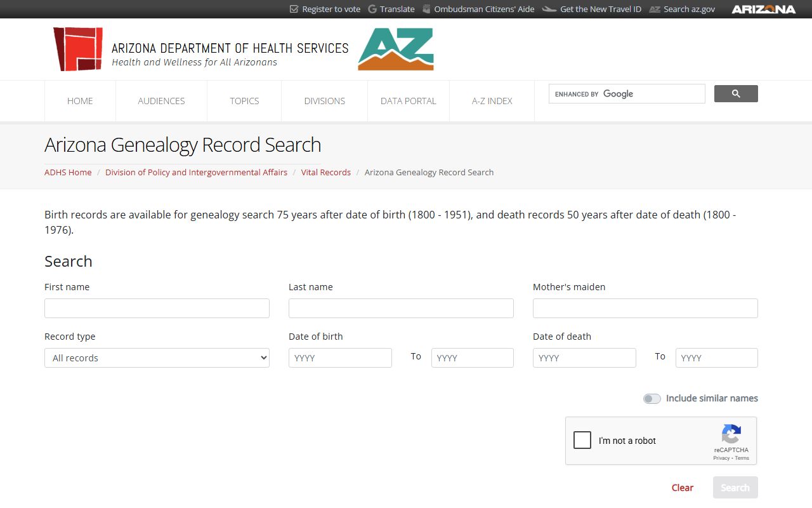
Task: Focus the First name field
Action: (157, 308)
